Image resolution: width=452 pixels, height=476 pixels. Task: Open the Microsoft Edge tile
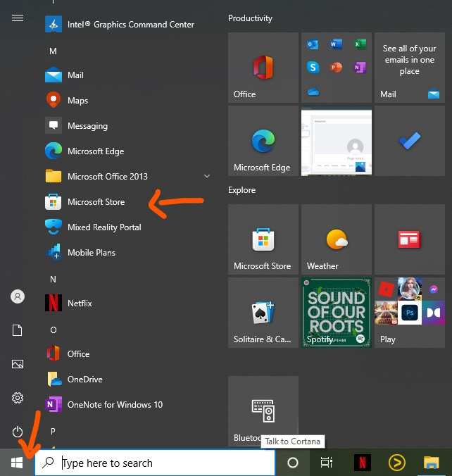[263, 141]
